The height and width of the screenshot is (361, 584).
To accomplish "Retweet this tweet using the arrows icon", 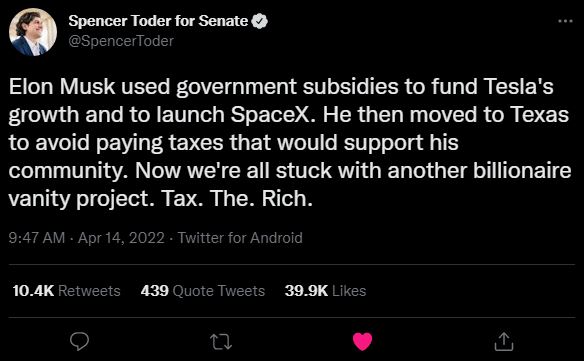I will click(221, 342).
